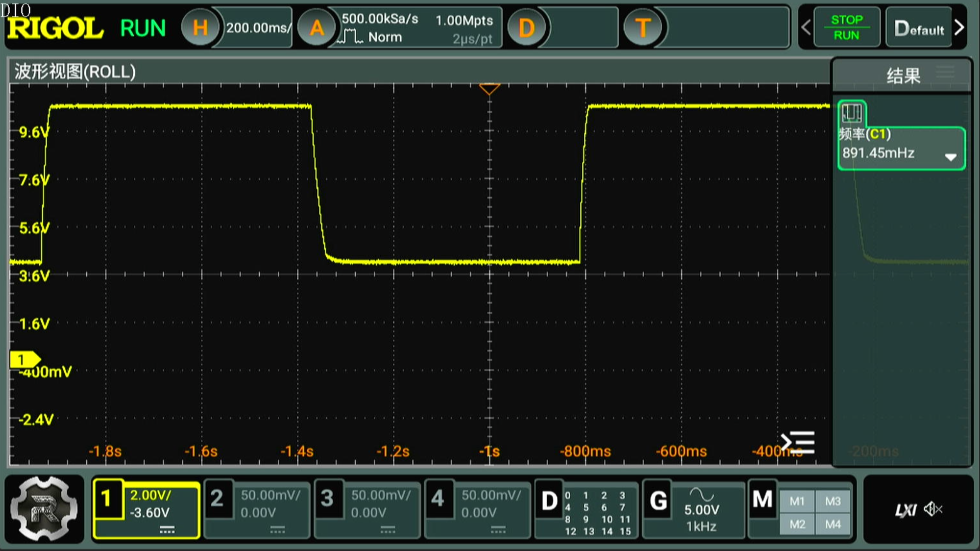The height and width of the screenshot is (551, 980).
Task: Open the Trigger (T) circular icon
Action: (643, 28)
